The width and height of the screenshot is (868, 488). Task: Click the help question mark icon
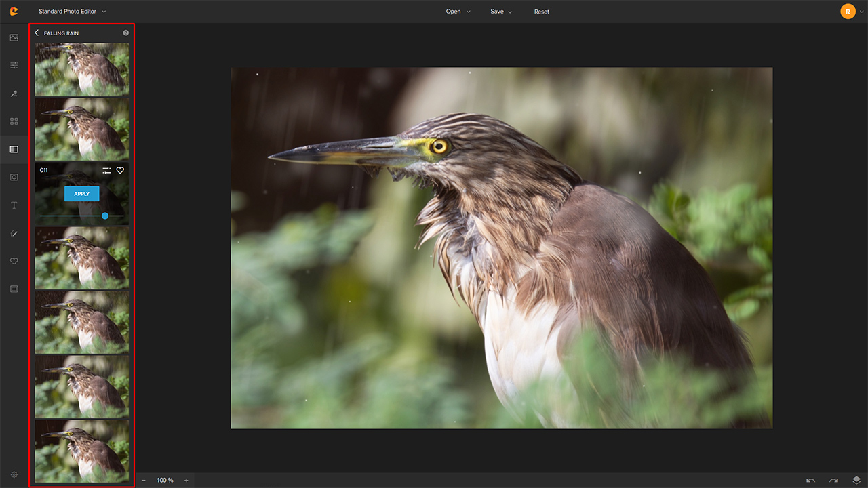pos(125,33)
